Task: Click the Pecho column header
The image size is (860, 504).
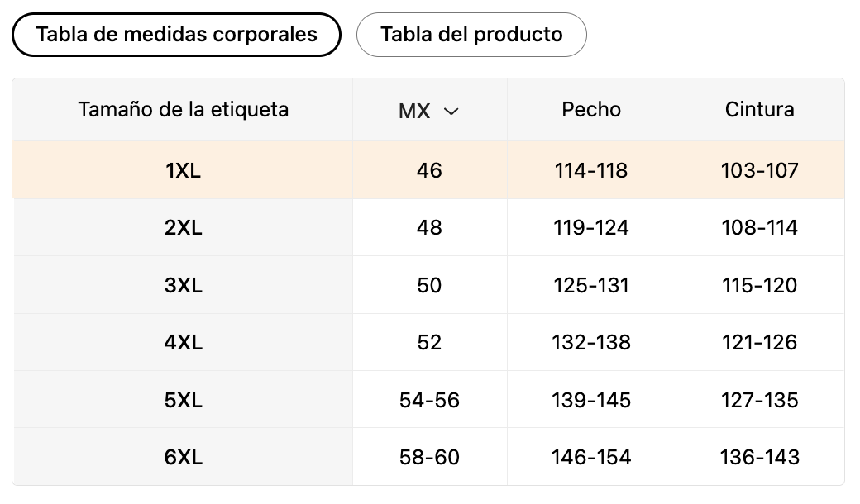Action: click(591, 110)
